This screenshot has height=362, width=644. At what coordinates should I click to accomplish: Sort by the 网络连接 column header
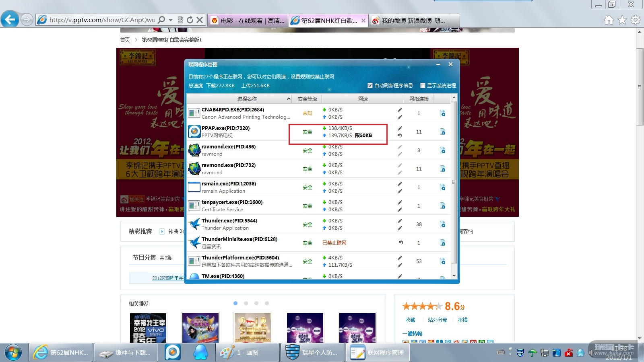point(419,99)
